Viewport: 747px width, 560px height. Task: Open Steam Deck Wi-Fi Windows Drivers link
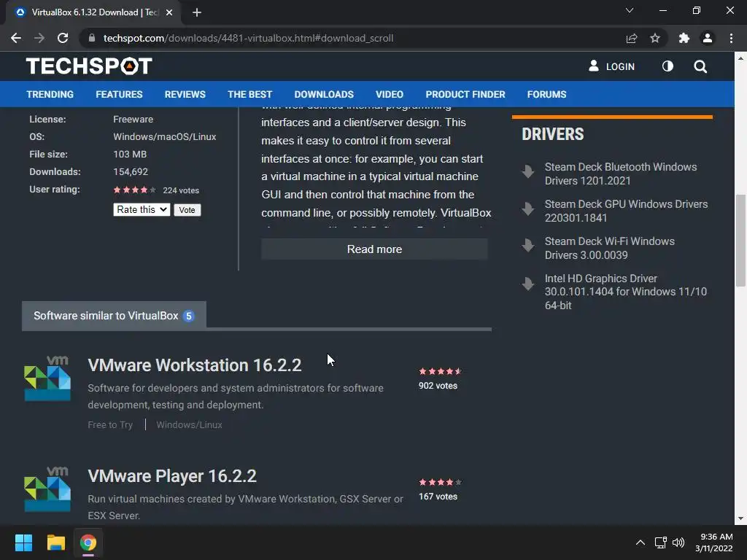click(x=609, y=248)
